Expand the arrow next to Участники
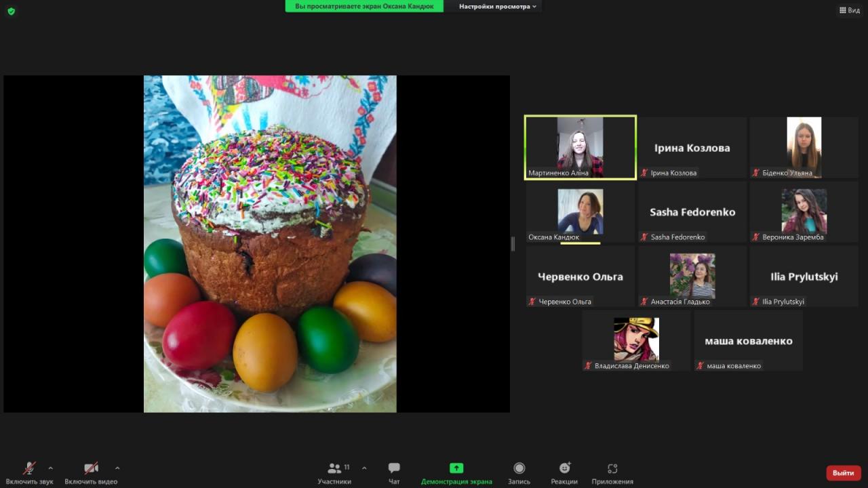 (x=364, y=468)
